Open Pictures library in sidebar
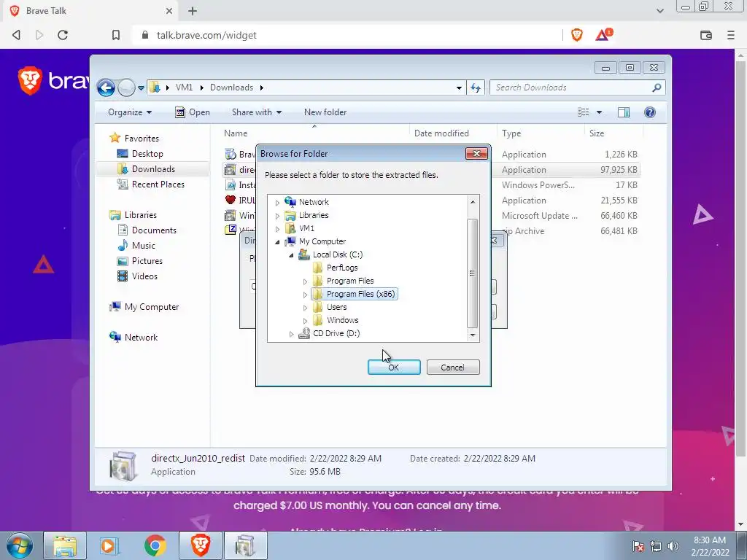 tap(147, 261)
